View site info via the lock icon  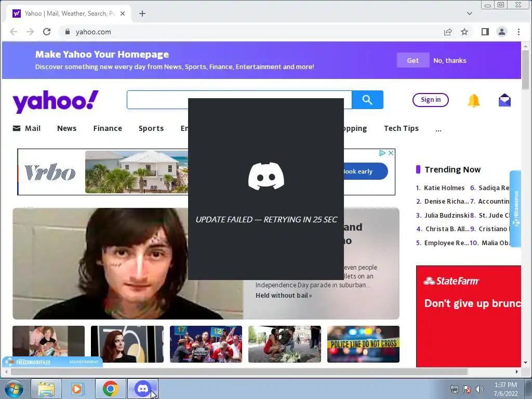[x=68, y=32]
